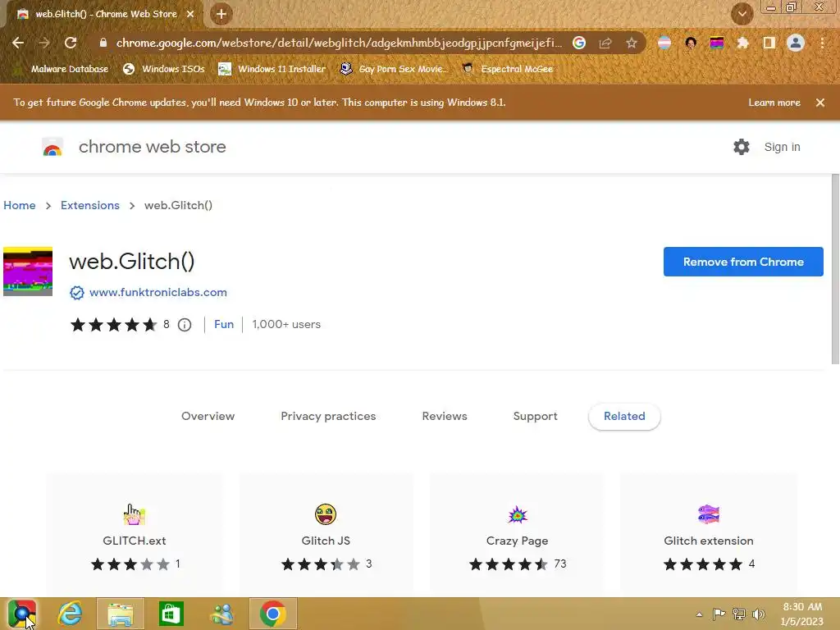
Task: Open the tab search dropdown arrow
Action: pos(742,14)
